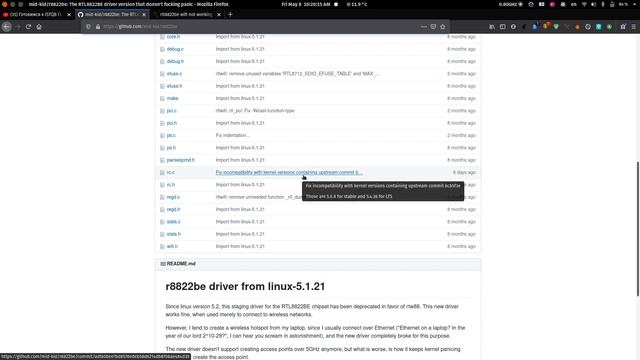The height and width of the screenshot is (360, 640).
Task: Switch to the 'rtl8822be wifi not working' tab
Action: tap(186, 14)
